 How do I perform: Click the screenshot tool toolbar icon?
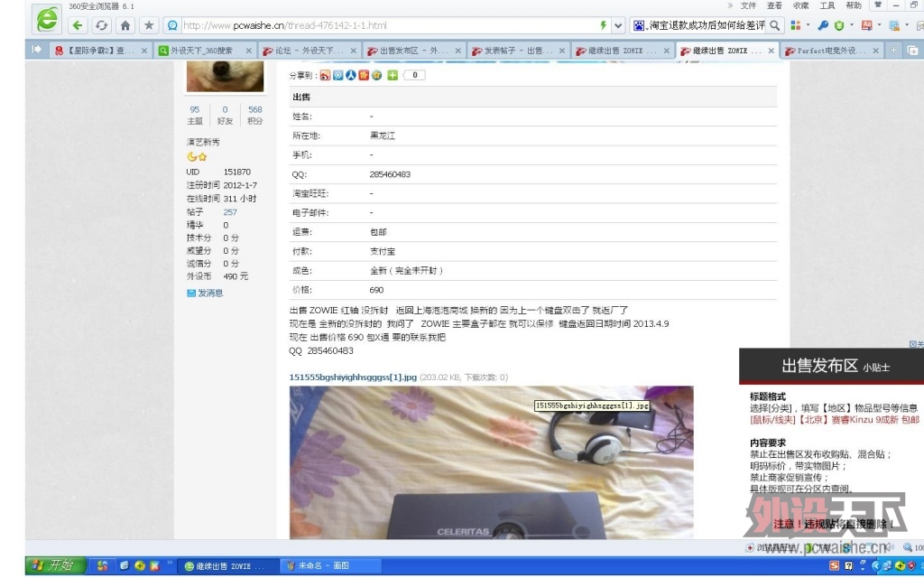pos(894,25)
